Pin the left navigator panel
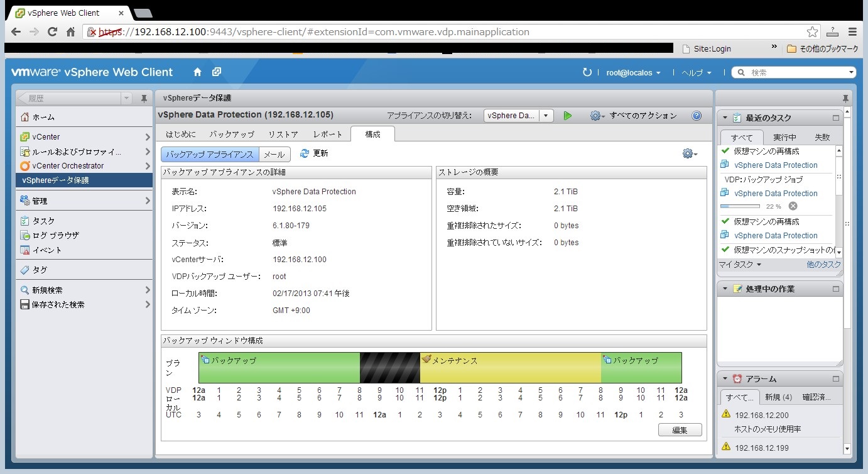 click(x=144, y=99)
